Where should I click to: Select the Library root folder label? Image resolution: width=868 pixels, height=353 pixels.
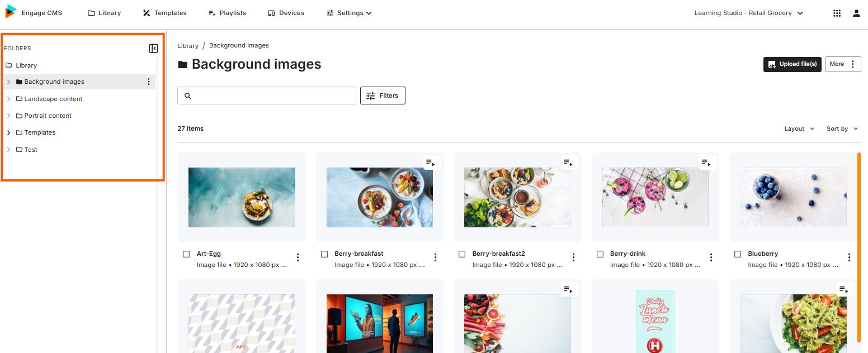(26, 65)
